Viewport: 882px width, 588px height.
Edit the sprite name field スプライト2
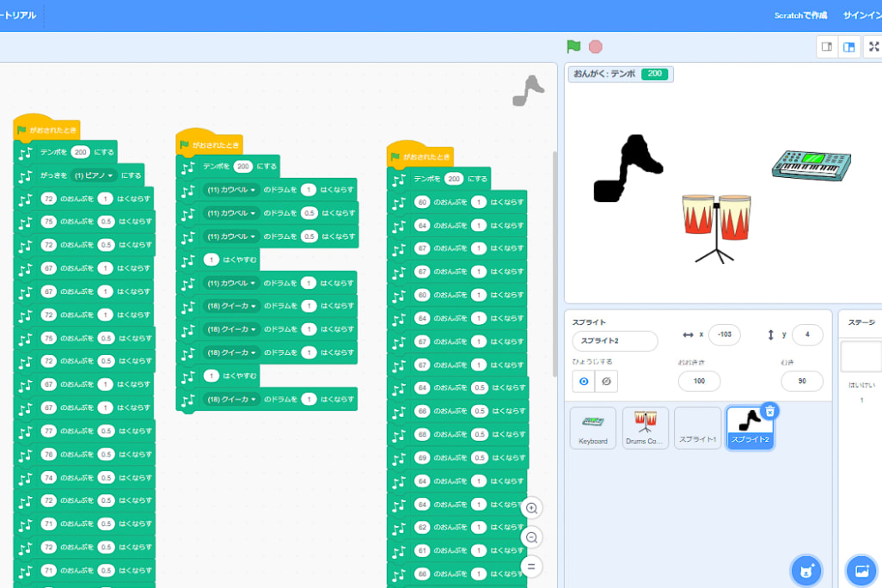(615, 341)
